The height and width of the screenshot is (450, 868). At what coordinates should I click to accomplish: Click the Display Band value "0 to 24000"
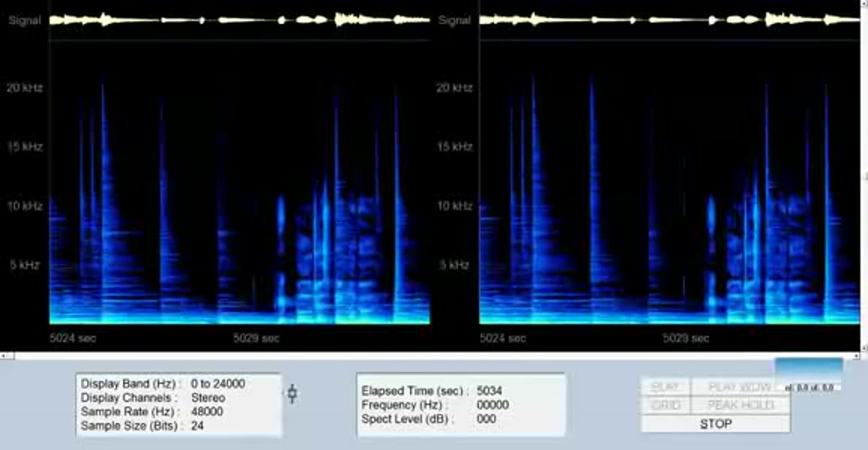point(218,384)
